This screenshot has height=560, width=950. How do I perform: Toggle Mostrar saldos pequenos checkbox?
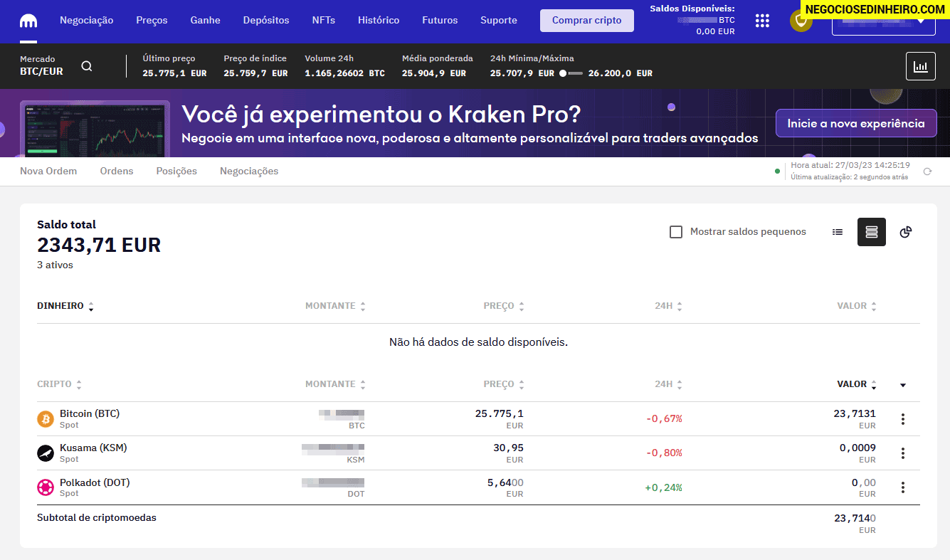676,232
